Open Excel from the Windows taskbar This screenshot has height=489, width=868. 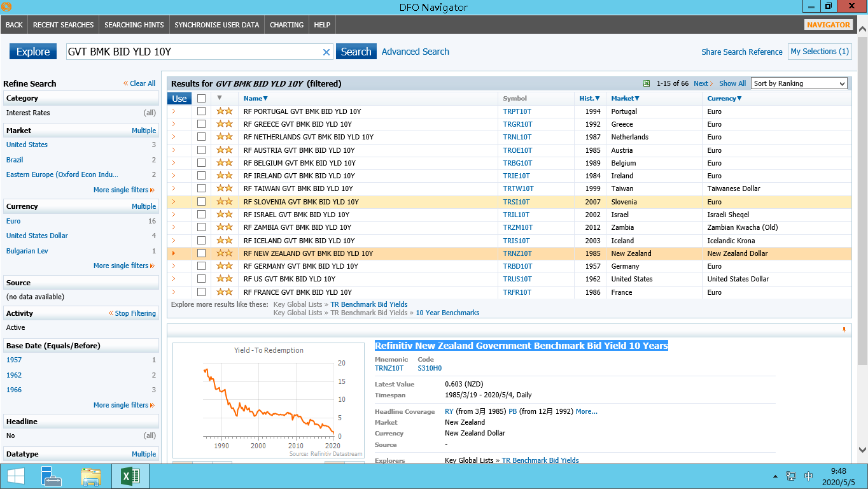coord(130,476)
